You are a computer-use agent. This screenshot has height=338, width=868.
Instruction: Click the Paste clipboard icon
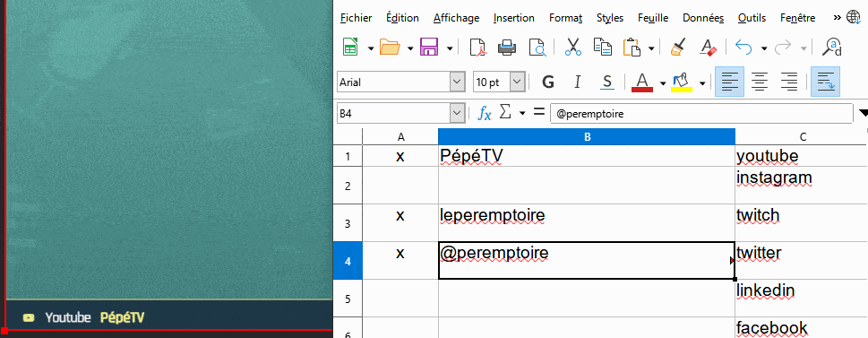pos(632,48)
